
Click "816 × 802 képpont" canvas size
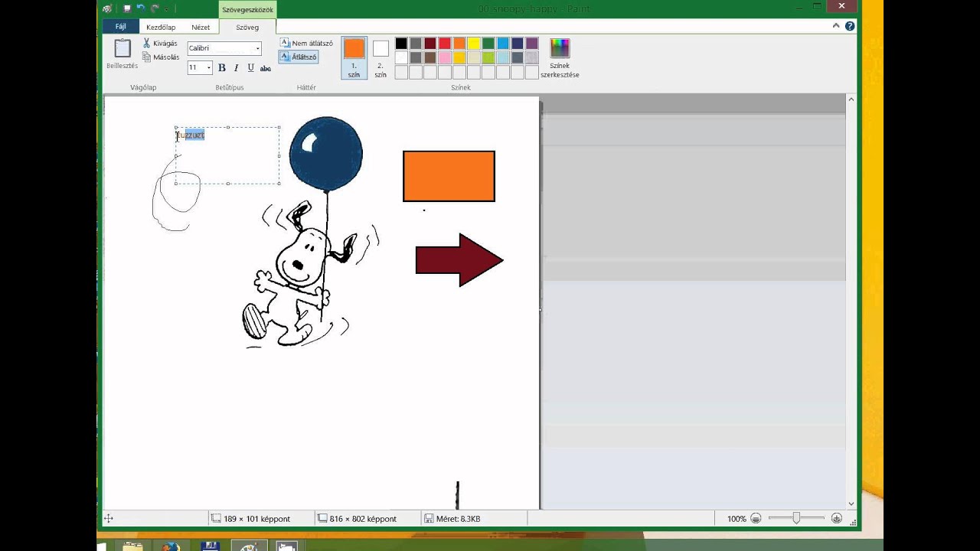[x=363, y=519]
